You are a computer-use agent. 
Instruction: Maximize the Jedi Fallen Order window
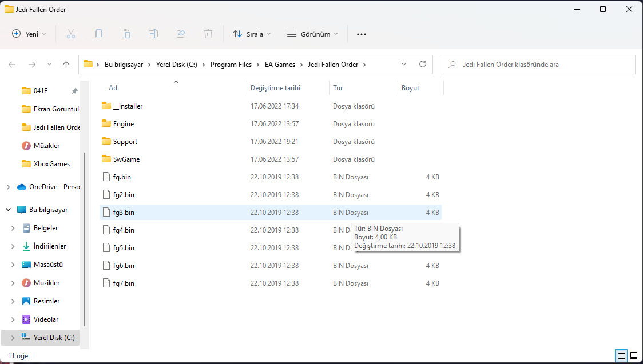603,9
